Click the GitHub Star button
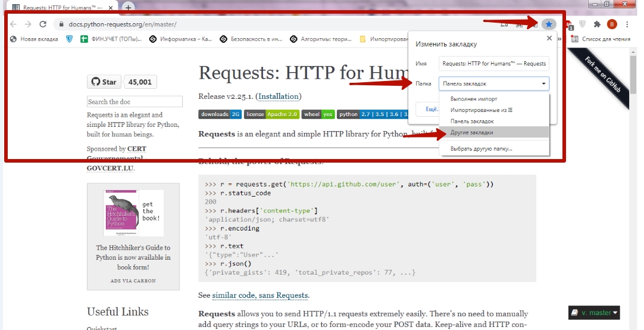This screenshot has width=644, height=330. pos(104,82)
